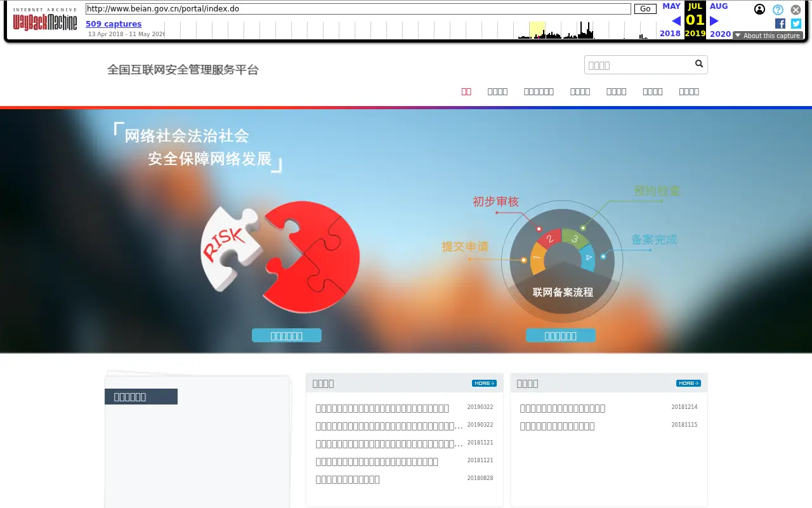
Task: Open the 509 captures link
Action: (114, 24)
